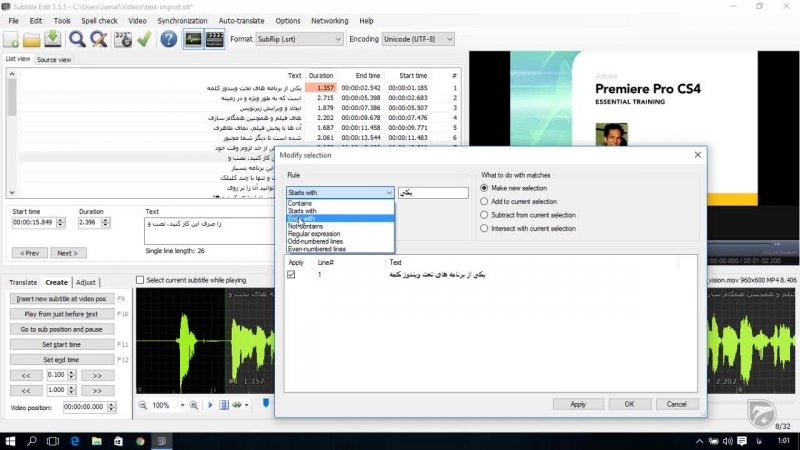This screenshot has height=450, width=800.
Task: Enable 'Select current subtitle while playing'
Action: pyautogui.click(x=139, y=280)
